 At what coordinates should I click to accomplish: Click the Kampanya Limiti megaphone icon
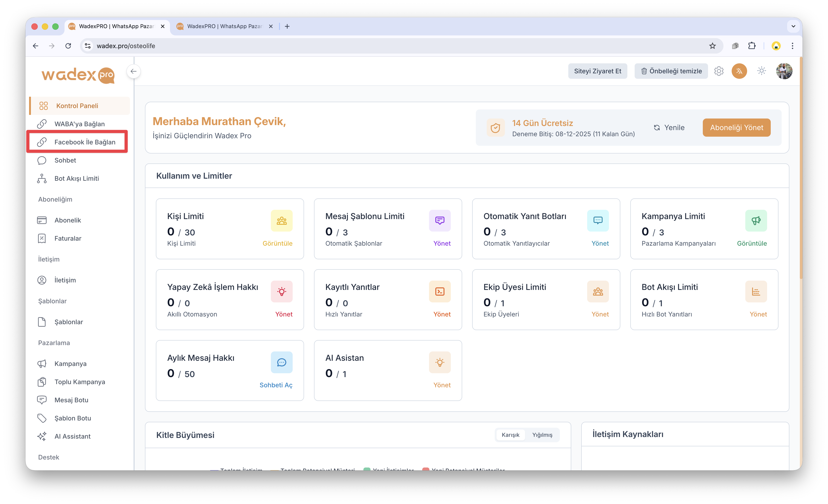pos(756,221)
